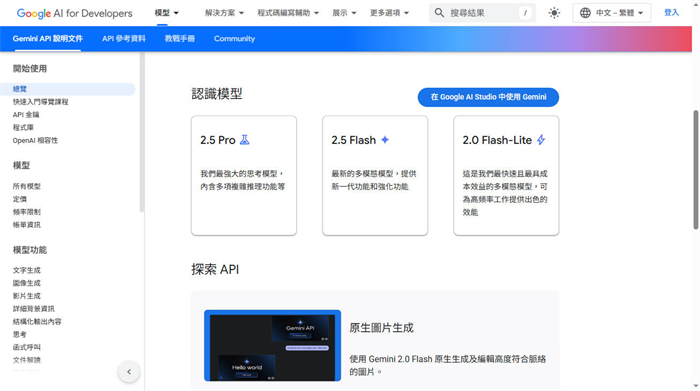
Task: Click 在 Google AI Studio 中使用 Gemini button
Action: click(488, 97)
